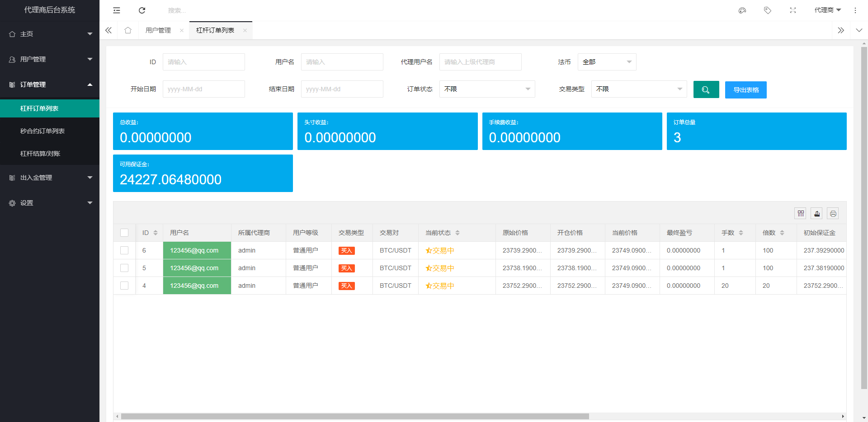
Task: Click the refresh page icon
Action: 142,10
